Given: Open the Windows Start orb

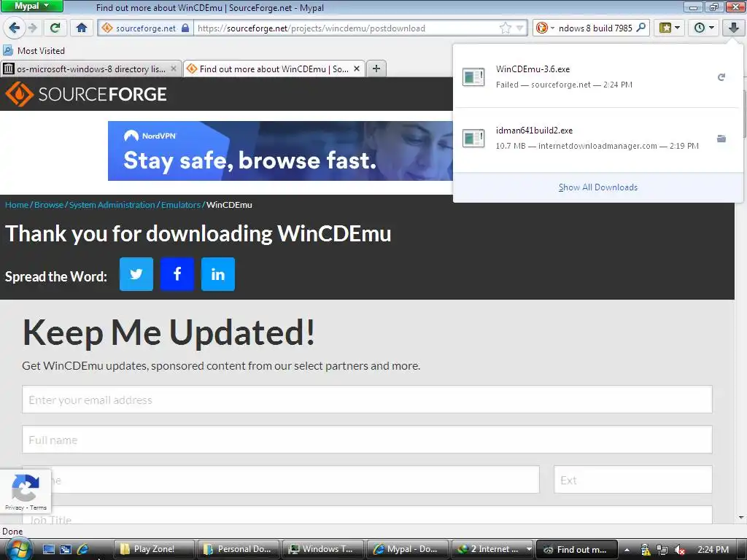Looking at the screenshot, I should pos(18,550).
